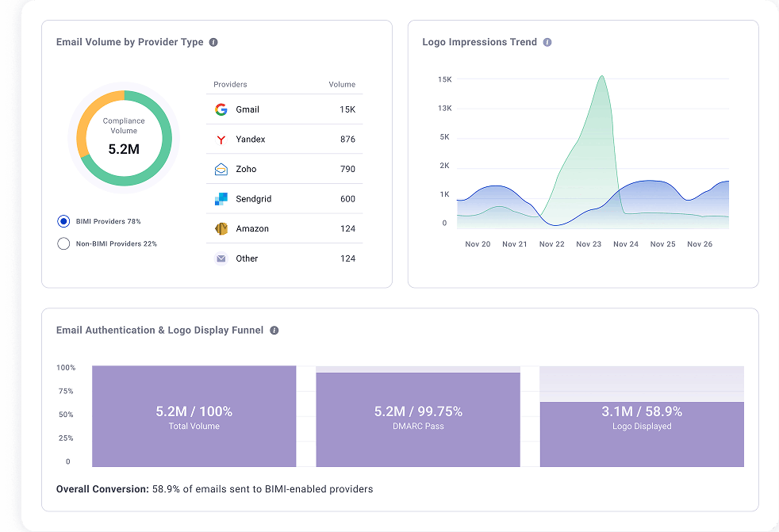779x532 pixels.
Task: Click the 5.2M compliance volume figure in donut
Action: (x=124, y=149)
